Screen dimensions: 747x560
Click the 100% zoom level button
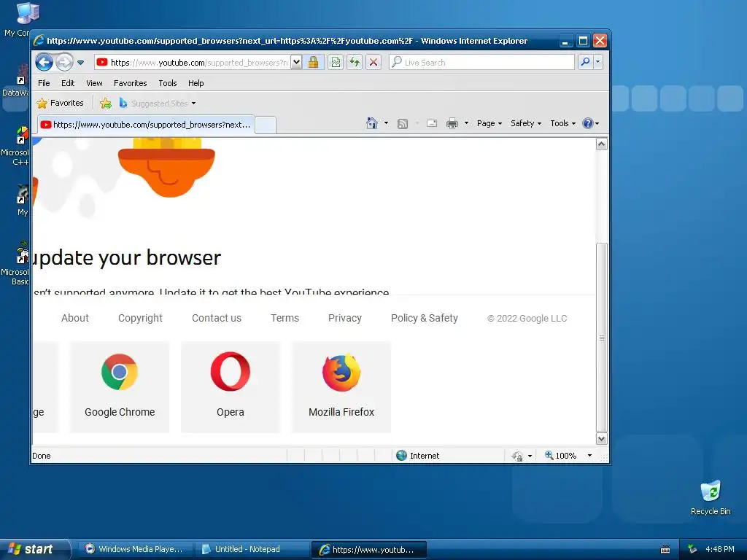pos(561,456)
